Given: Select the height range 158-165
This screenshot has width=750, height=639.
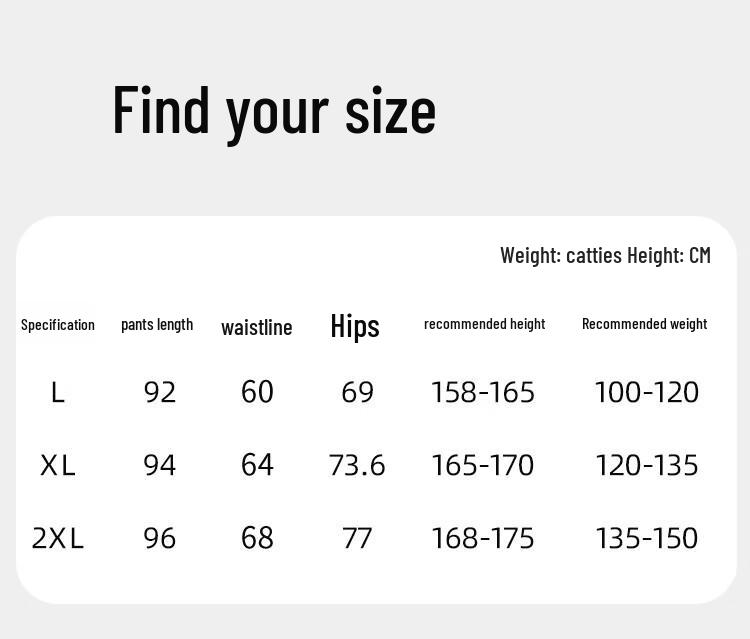Looking at the screenshot, I should click(x=483, y=393).
